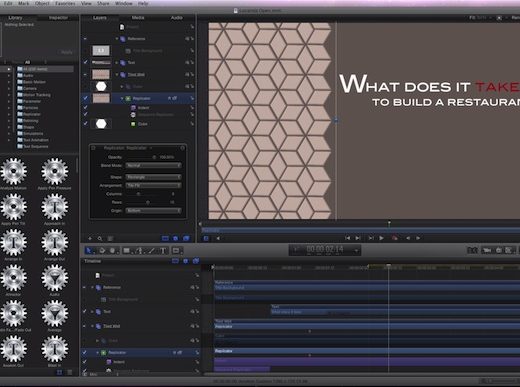The image size is (520, 387).
Task: Click the timecode display field
Action: 325,250
